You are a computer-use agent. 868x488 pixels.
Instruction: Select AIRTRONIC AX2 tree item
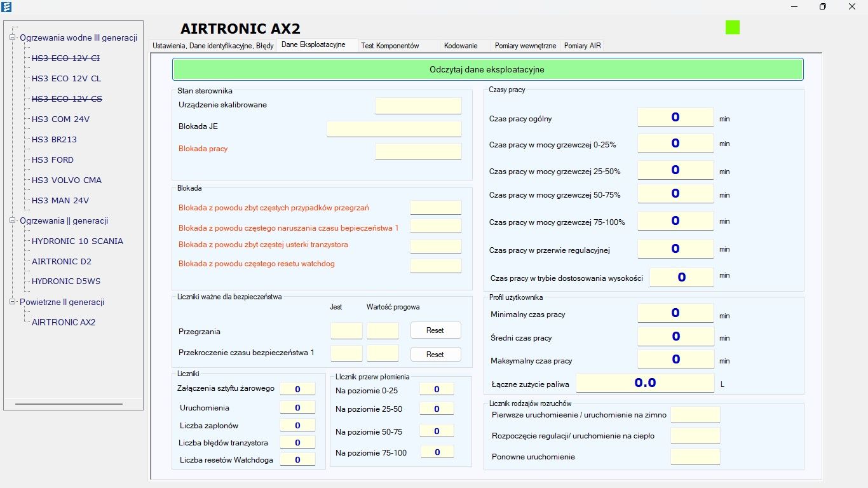[64, 322]
